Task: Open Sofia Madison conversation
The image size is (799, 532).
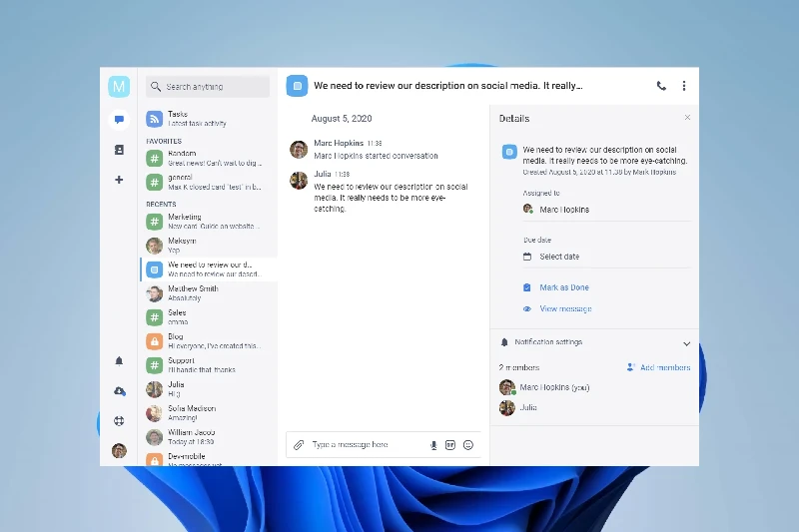Action: [x=209, y=413]
